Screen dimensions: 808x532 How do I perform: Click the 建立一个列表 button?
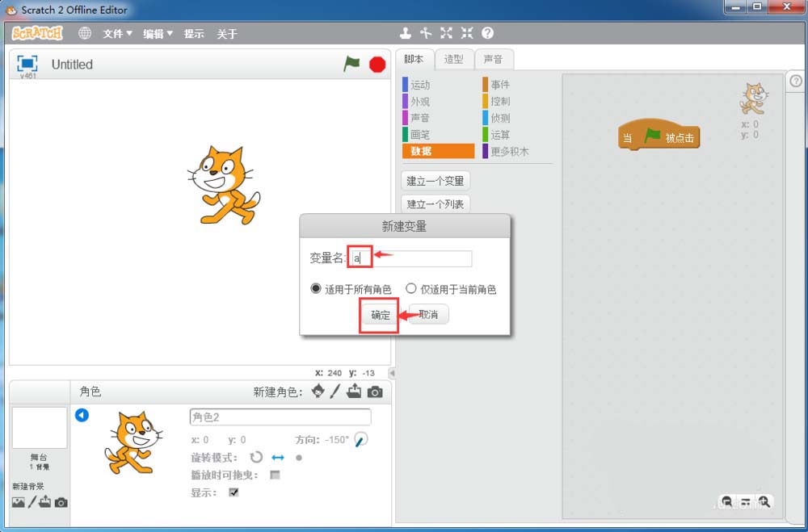436,204
